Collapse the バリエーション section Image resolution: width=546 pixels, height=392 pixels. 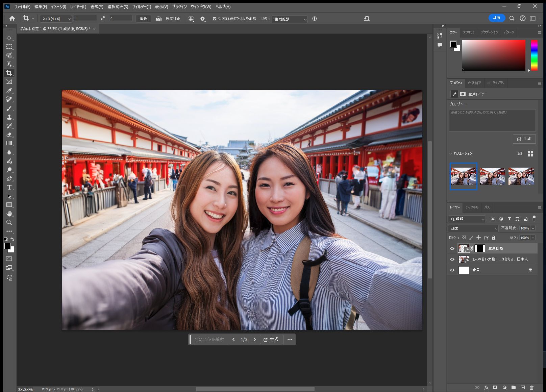coord(451,153)
